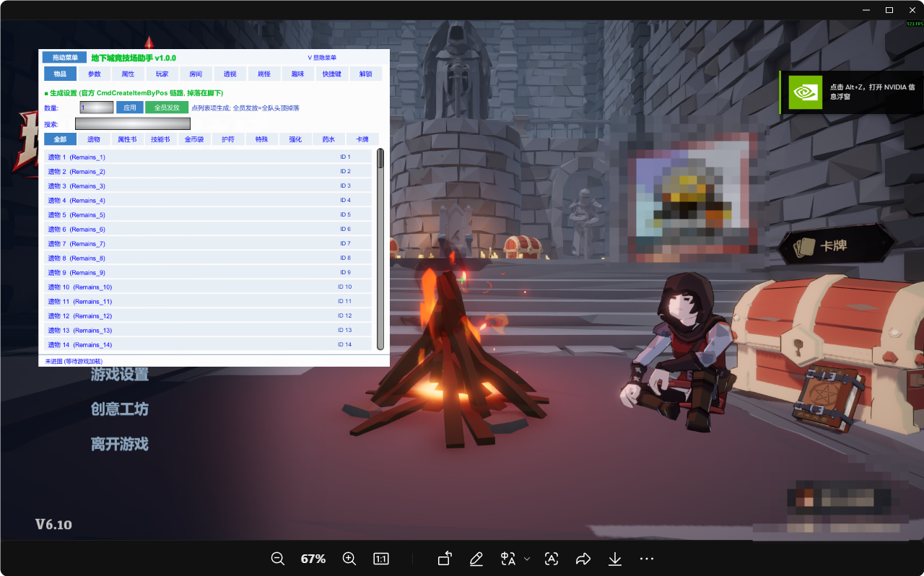924x576 pixels.
Task: Select item 遗物 13 (Remains_13)
Action: tap(208, 330)
